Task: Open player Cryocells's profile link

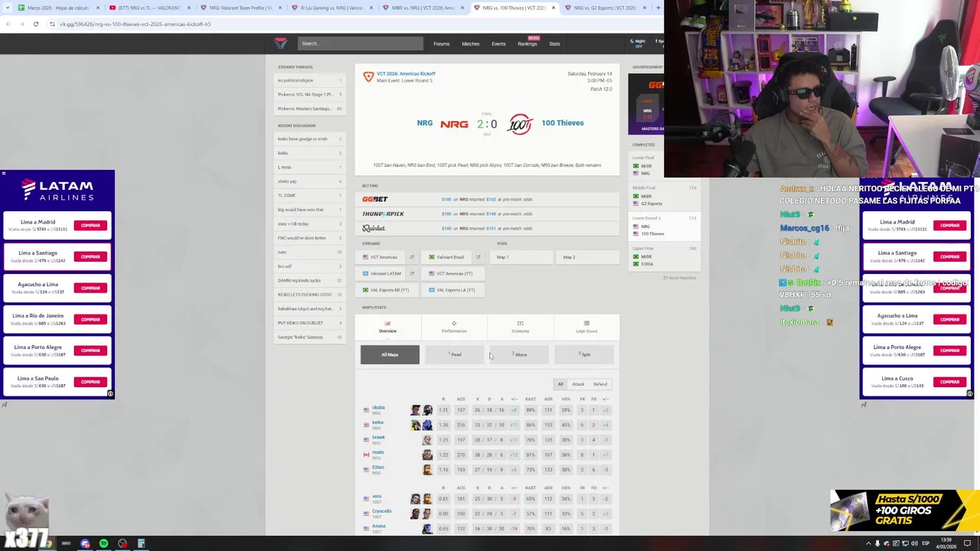Action: 381,510
